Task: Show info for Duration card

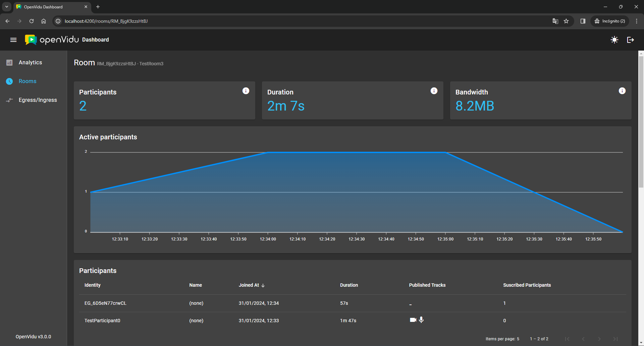Action: (434, 91)
